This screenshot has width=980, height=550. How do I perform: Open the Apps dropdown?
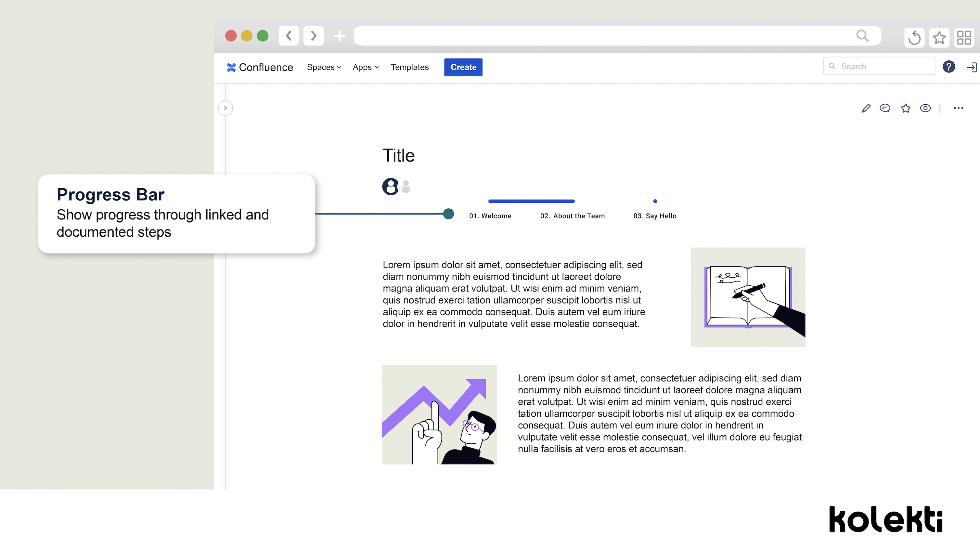tap(365, 67)
